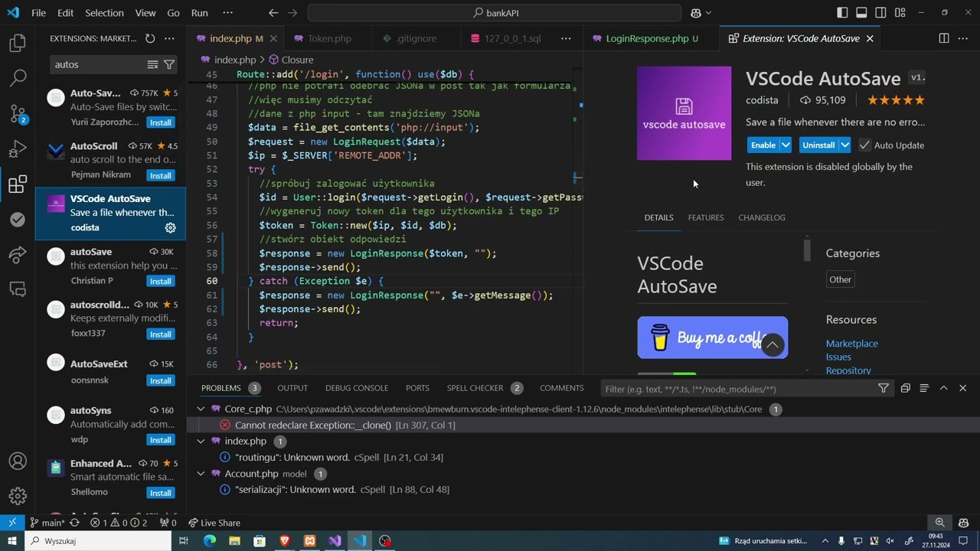
Task: Customize layout from title bar
Action: point(900,13)
